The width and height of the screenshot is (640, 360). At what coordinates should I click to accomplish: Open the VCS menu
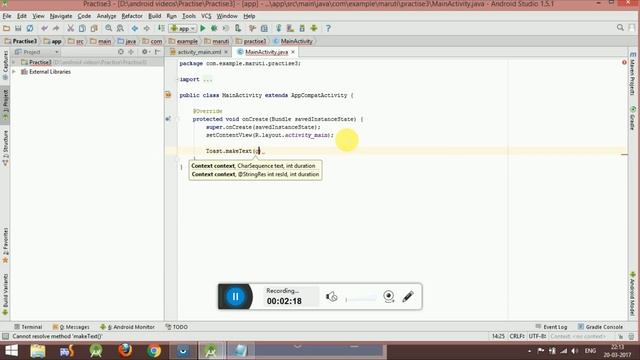coord(206,16)
